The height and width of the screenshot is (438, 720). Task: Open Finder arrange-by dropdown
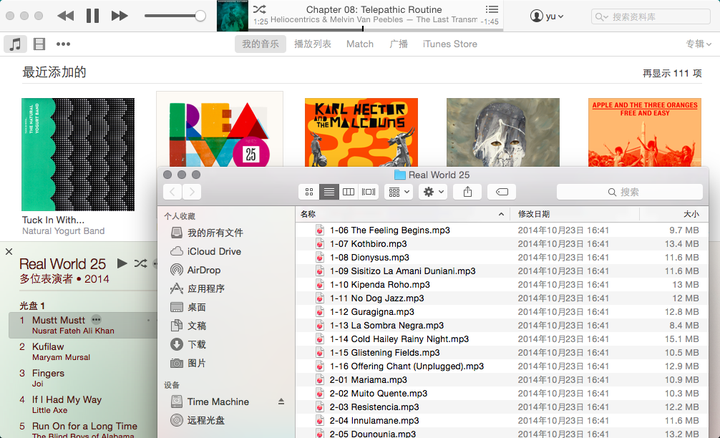[399, 192]
